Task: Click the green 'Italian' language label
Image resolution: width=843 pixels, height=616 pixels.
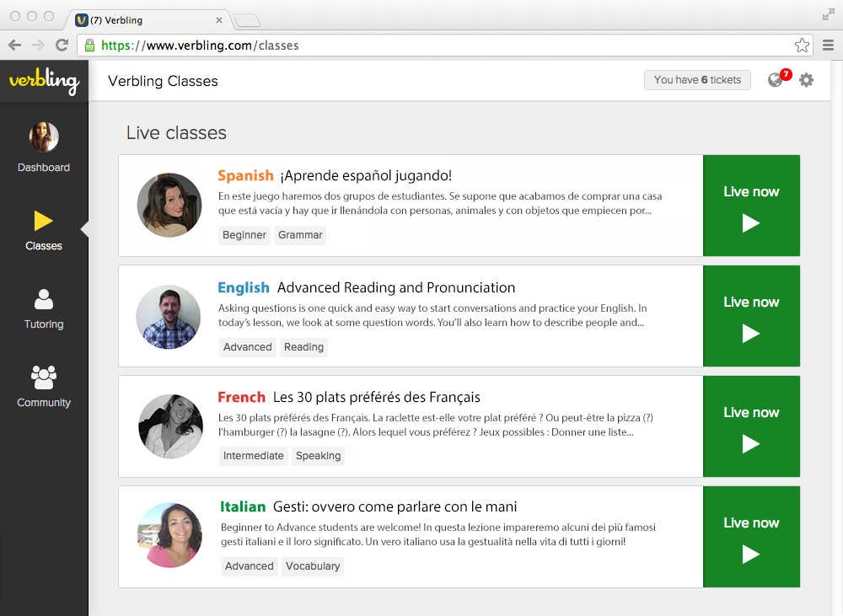Action: click(243, 507)
